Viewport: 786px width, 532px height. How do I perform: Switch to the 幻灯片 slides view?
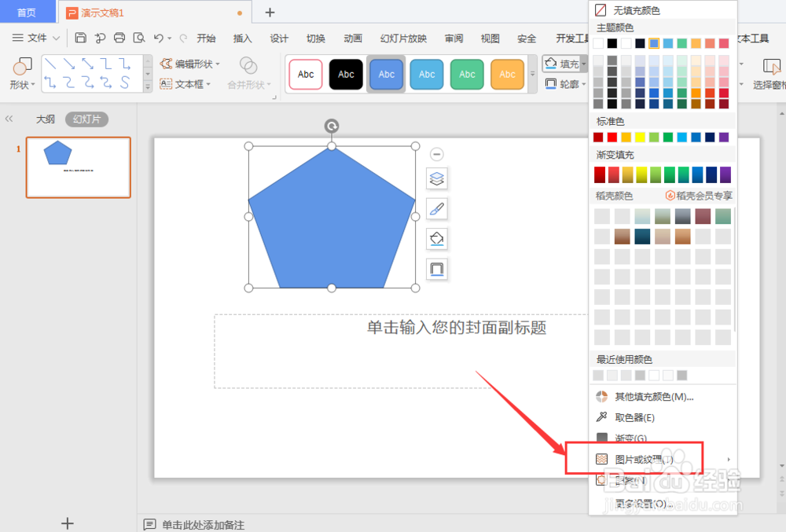86,119
